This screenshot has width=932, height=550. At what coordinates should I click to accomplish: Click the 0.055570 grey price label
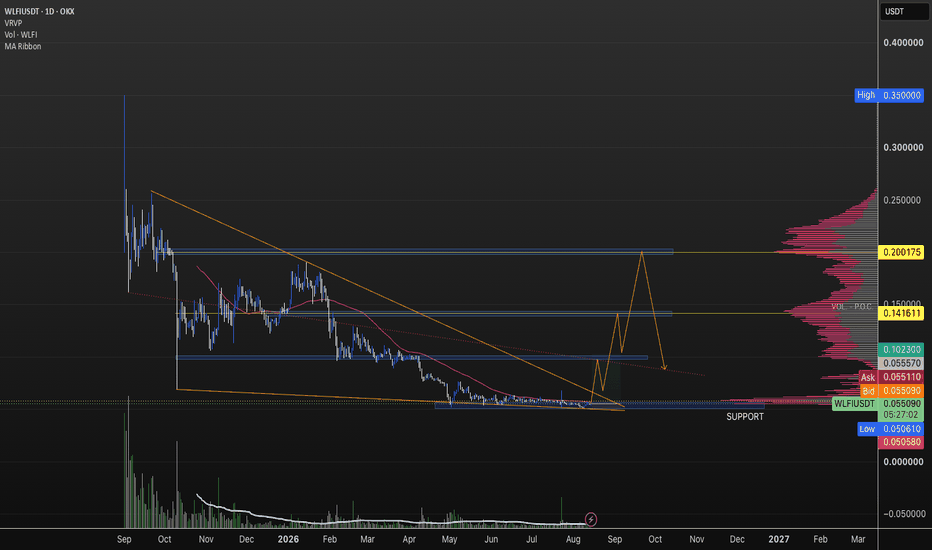[x=901, y=363]
